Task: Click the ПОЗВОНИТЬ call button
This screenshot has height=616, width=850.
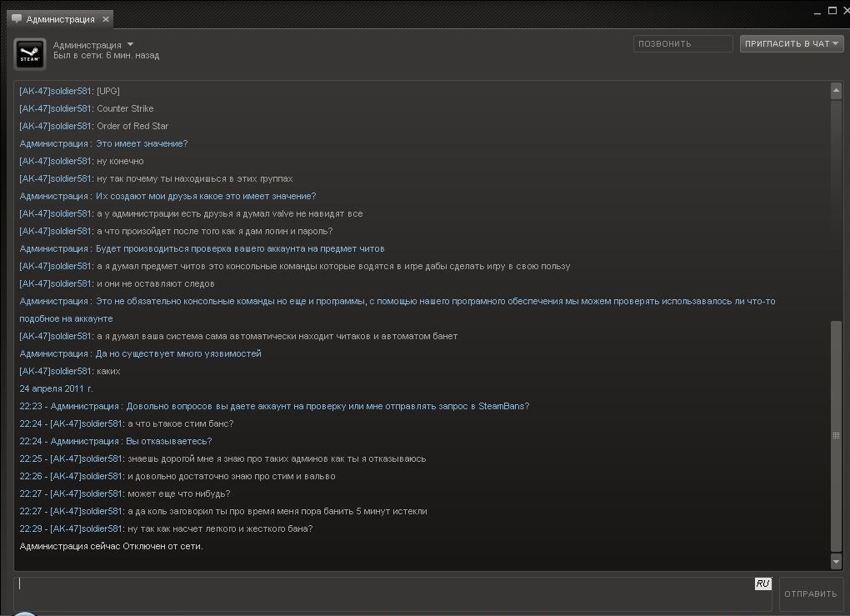Action: (x=683, y=44)
